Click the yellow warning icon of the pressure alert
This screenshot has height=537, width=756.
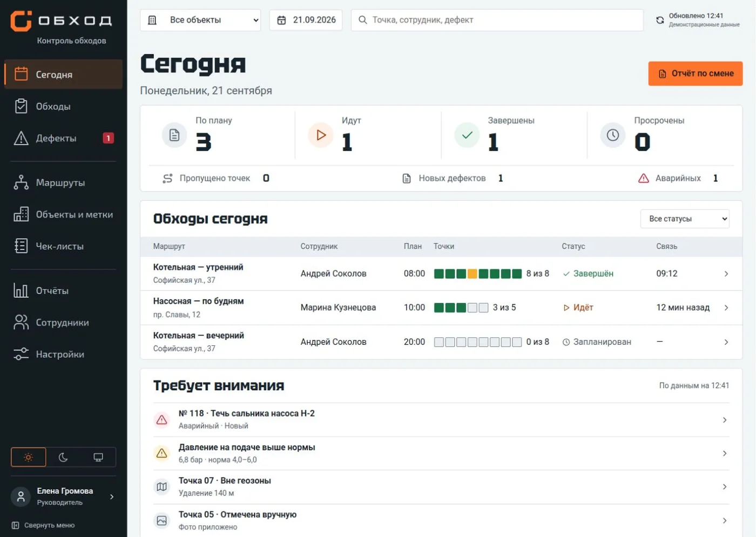pyautogui.click(x=161, y=453)
